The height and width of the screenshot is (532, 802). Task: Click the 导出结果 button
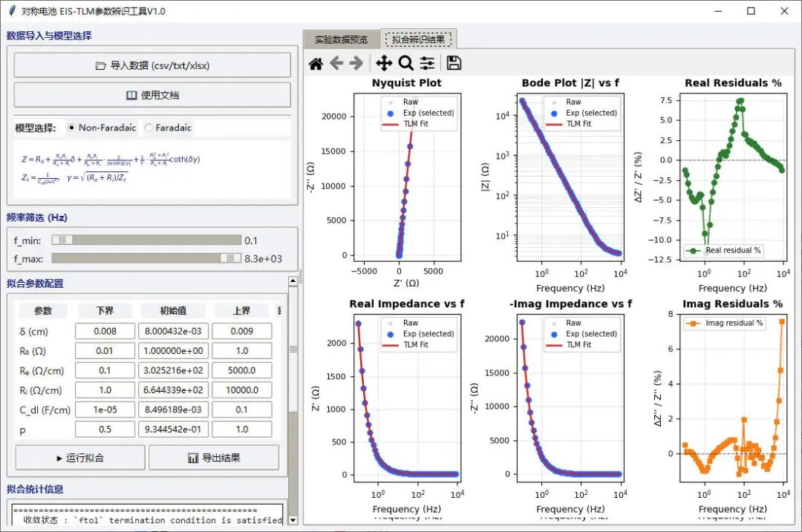[215, 458]
